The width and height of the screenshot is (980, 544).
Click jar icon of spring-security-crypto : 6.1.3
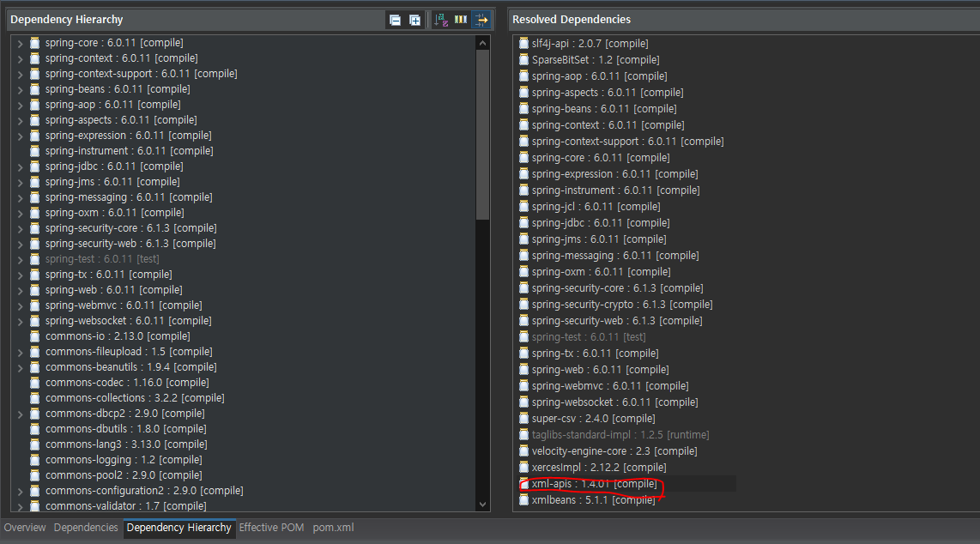click(523, 304)
